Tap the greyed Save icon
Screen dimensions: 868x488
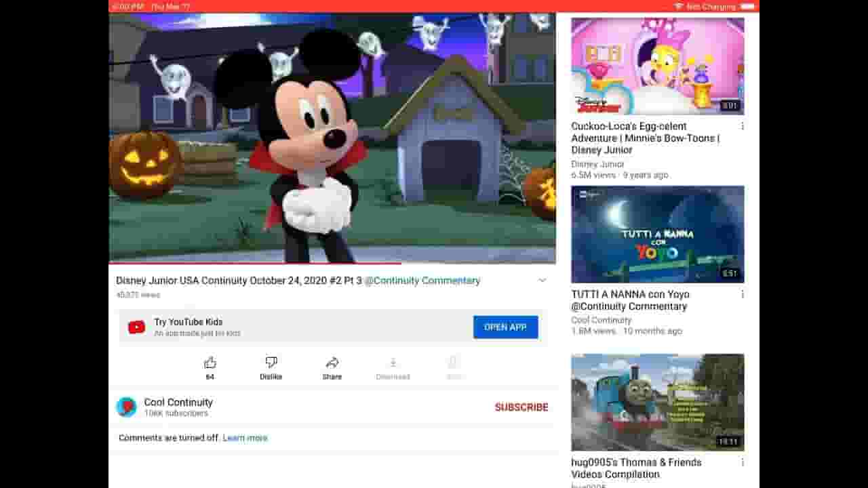pos(454,363)
